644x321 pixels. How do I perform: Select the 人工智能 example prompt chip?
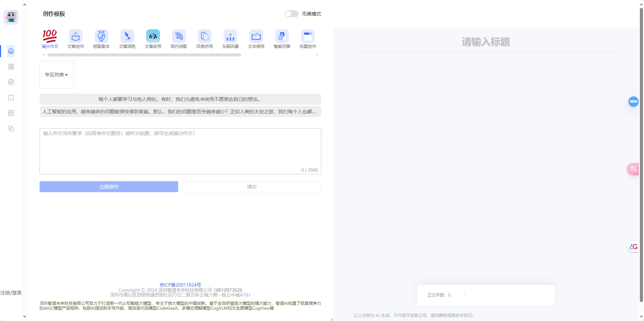(180, 112)
